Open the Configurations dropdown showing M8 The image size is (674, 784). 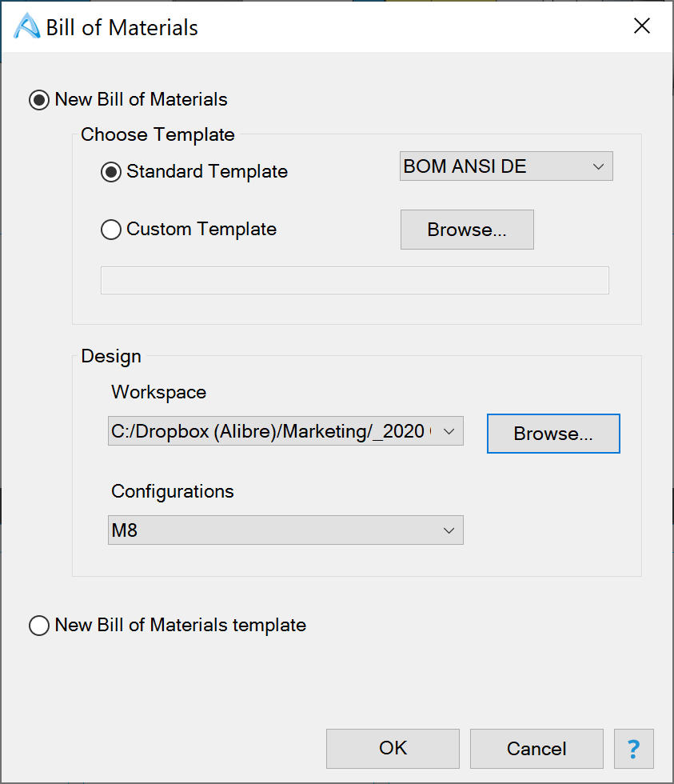[x=285, y=530]
